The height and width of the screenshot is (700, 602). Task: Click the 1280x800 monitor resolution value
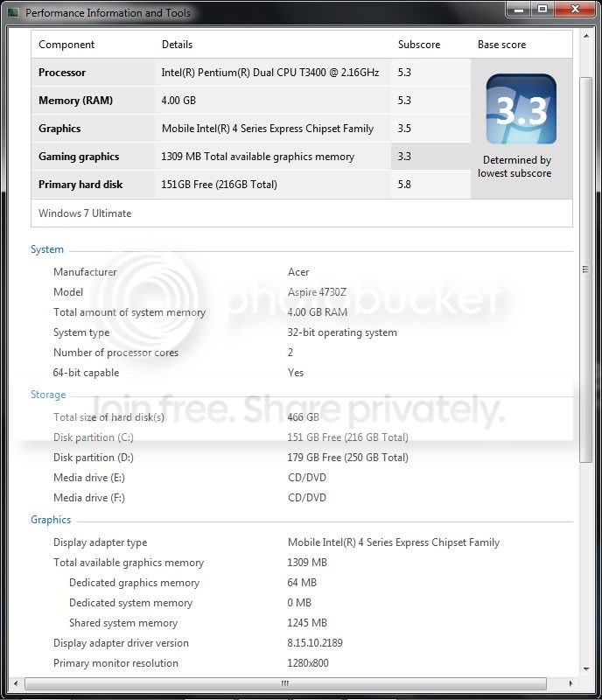tap(308, 663)
